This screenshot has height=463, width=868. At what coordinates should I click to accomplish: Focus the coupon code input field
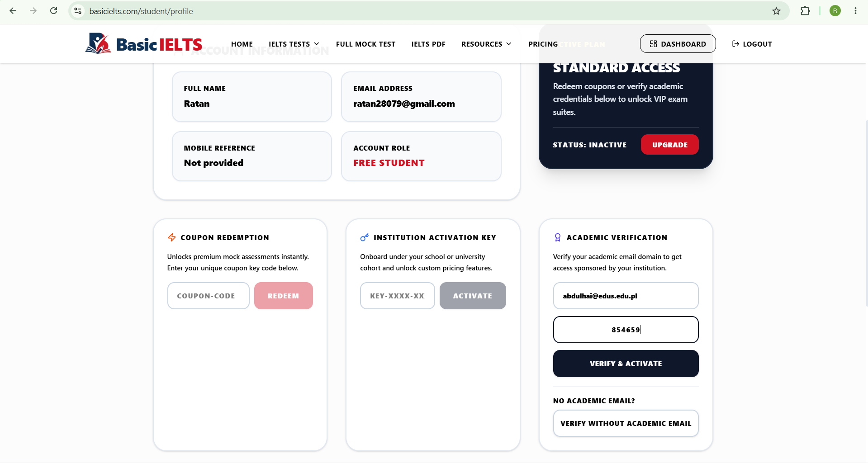point(208,296)
